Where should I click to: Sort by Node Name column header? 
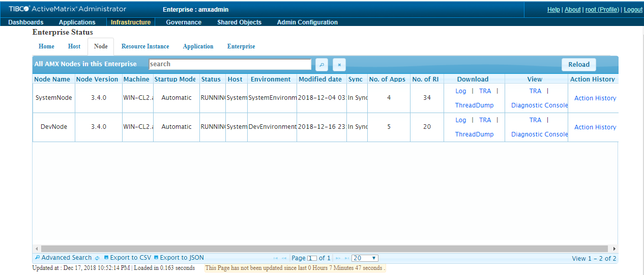53,79
